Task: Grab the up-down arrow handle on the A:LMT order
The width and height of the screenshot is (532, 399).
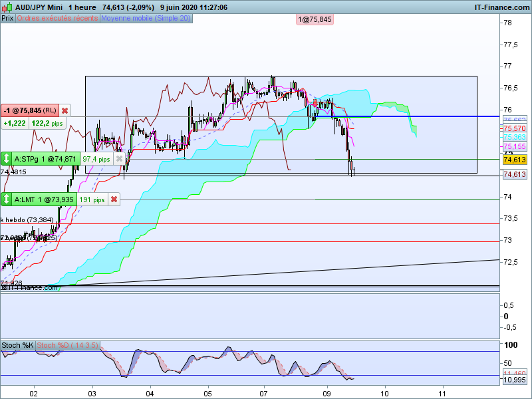Action: pos(6,199)
